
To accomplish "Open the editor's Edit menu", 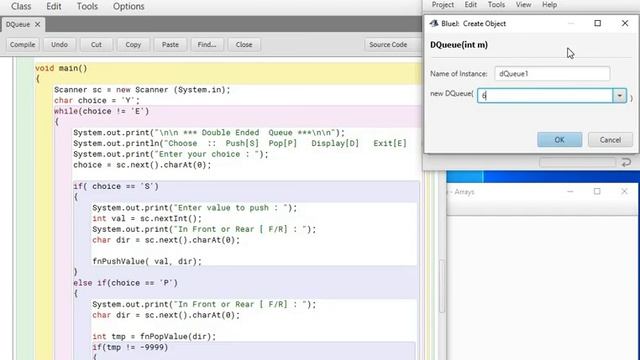I will (53, 7).
